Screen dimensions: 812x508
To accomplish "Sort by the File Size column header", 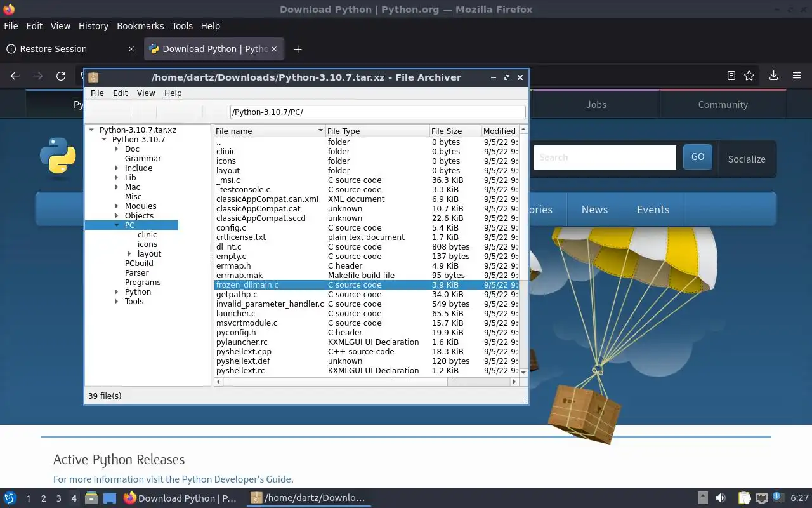I will [x=455, y=131].
